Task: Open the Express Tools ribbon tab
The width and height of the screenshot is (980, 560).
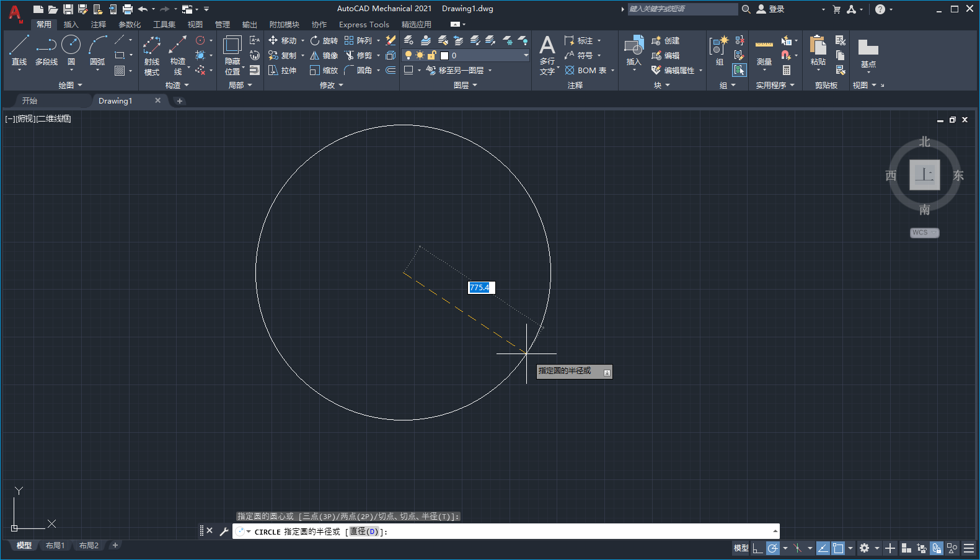Action: coord(364,25)
